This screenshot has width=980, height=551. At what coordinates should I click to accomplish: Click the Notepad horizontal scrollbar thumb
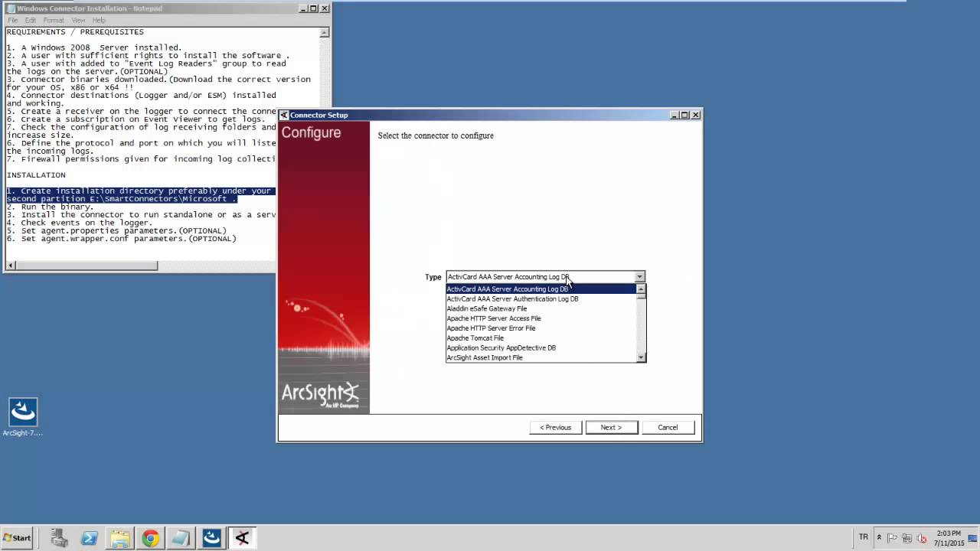pyautogui.click(x=87, y=266)
